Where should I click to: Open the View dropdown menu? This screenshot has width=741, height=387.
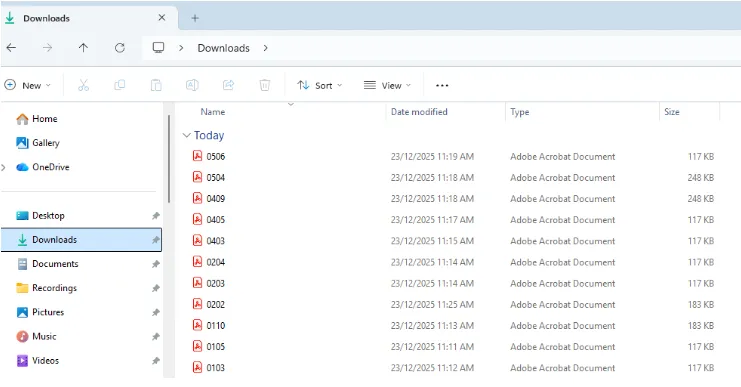pos(387,86)
